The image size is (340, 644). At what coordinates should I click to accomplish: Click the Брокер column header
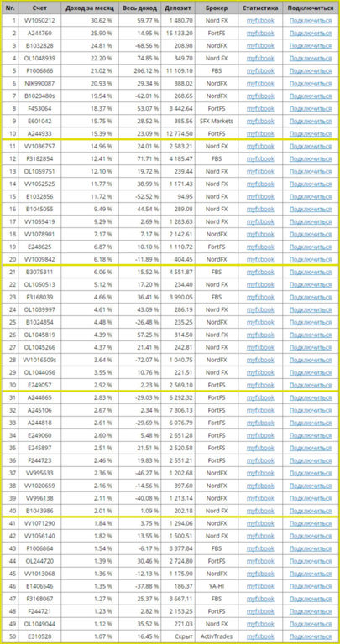(x=216, y=8)
